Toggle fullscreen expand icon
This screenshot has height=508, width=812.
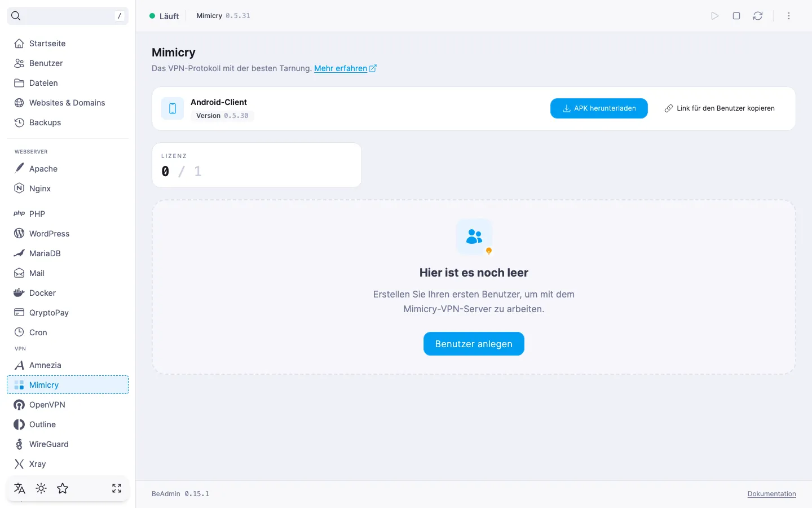click(117, 489)
